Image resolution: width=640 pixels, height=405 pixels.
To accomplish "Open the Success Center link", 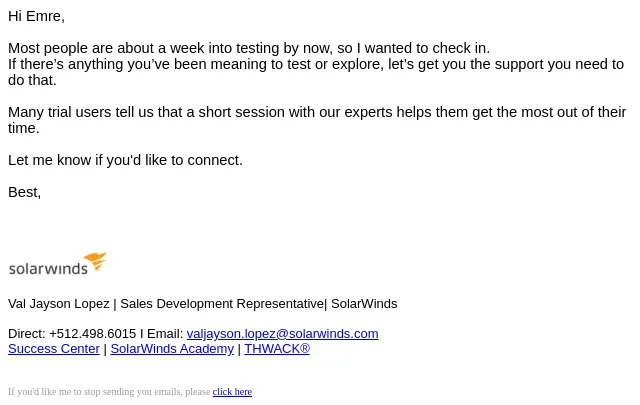I will (54, 349).
